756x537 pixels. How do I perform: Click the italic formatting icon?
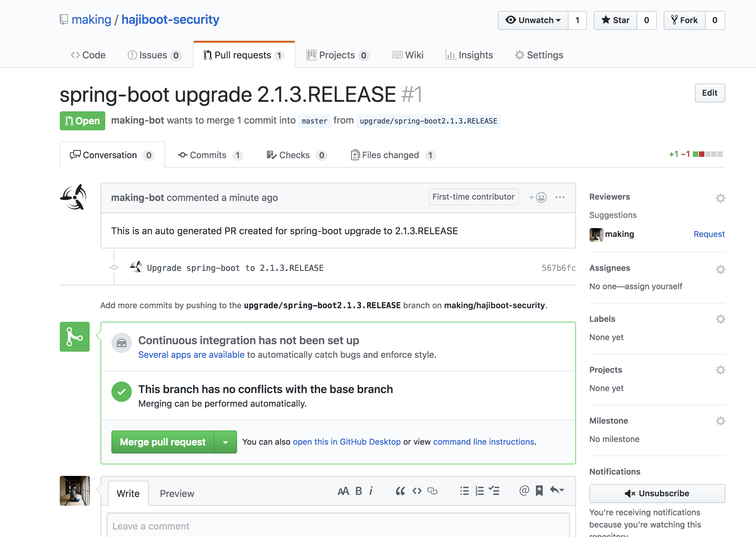pyautogui.click(x=371, y=491)
